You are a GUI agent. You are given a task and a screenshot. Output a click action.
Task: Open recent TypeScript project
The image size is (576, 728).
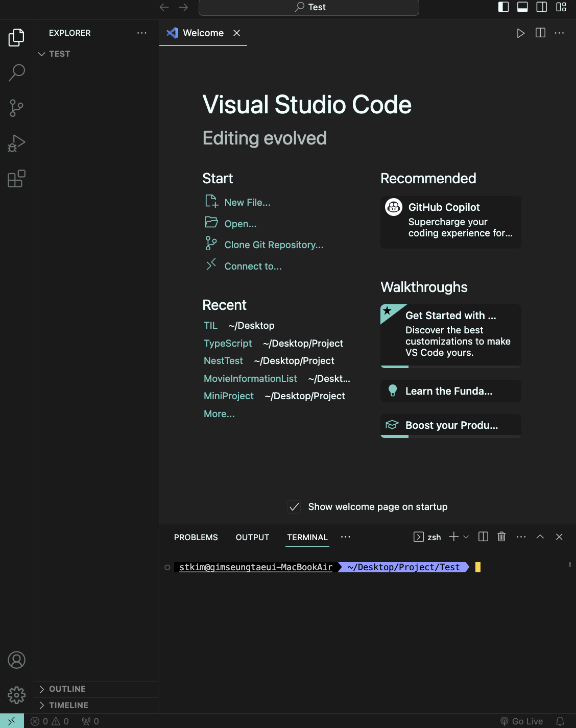coord(228,343)
